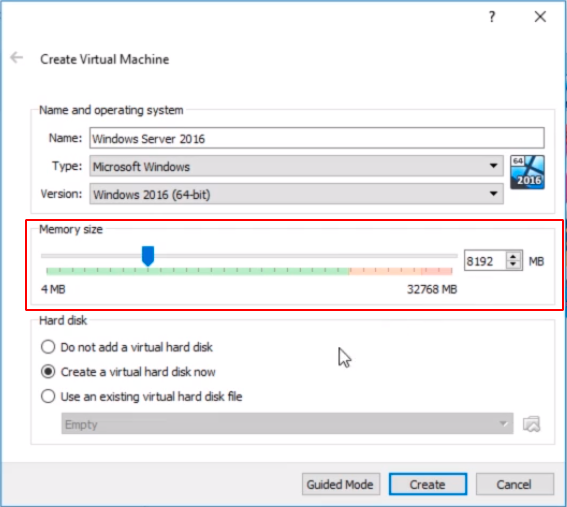Browse for existing disk file folder icon
Screen dimensions: 567x507
click(x=532, y=424)
